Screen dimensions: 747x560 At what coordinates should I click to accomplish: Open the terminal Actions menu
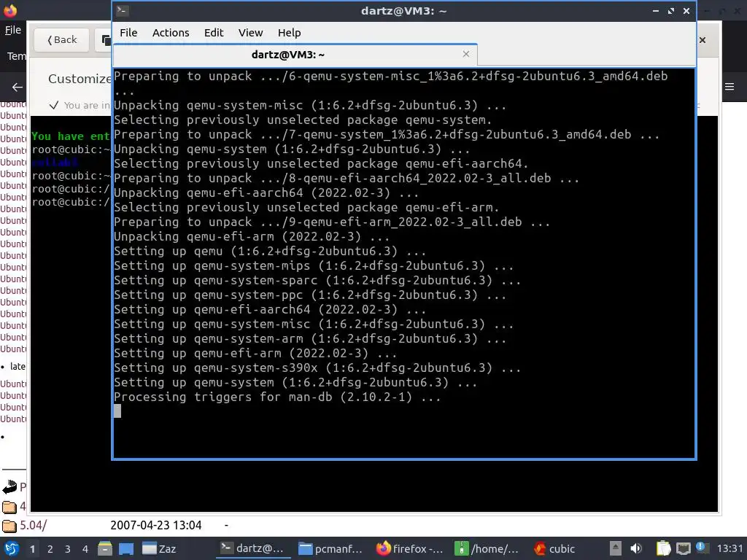[171, 32]
